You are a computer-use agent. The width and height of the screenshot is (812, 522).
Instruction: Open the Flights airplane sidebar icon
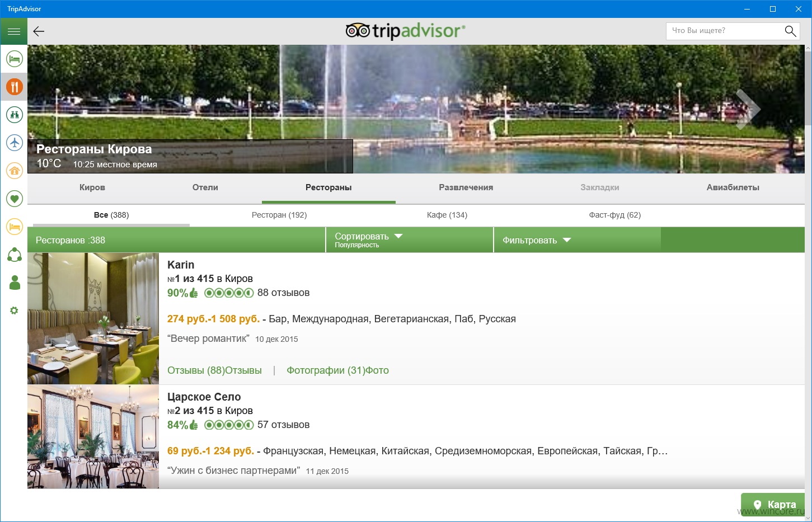click(14, 143)
